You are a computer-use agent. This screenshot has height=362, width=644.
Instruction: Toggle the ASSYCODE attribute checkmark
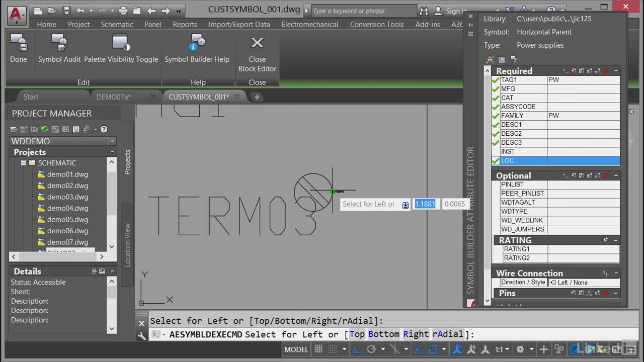tap(496, 107)
